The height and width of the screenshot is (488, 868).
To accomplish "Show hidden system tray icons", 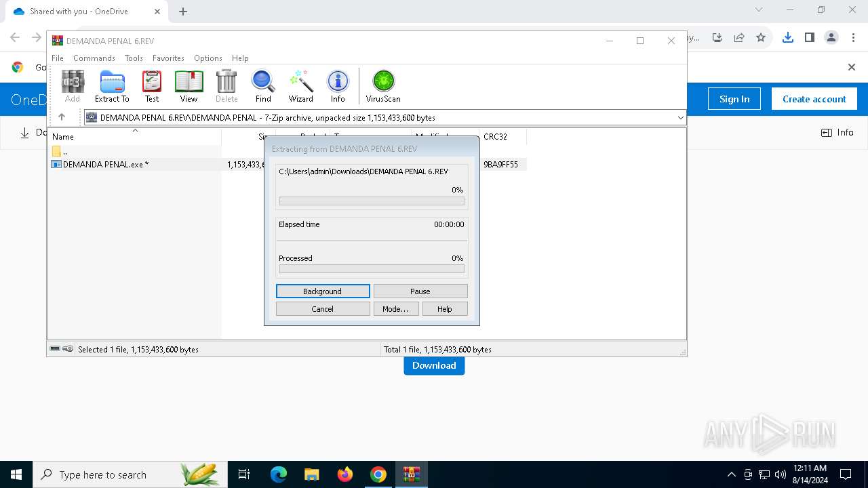I will tap(731, 474).
